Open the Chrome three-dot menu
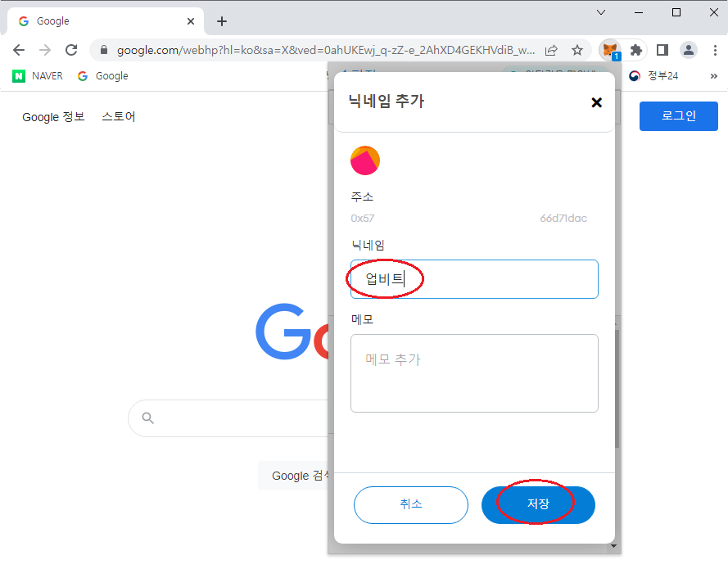 point(715,50)
